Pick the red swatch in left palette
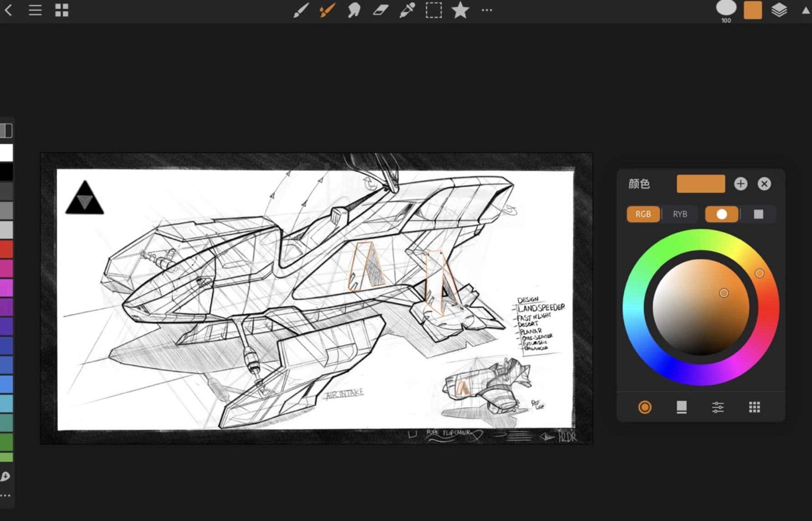The image size is (812, 521). pyautogui.click(x=6, y=249)
